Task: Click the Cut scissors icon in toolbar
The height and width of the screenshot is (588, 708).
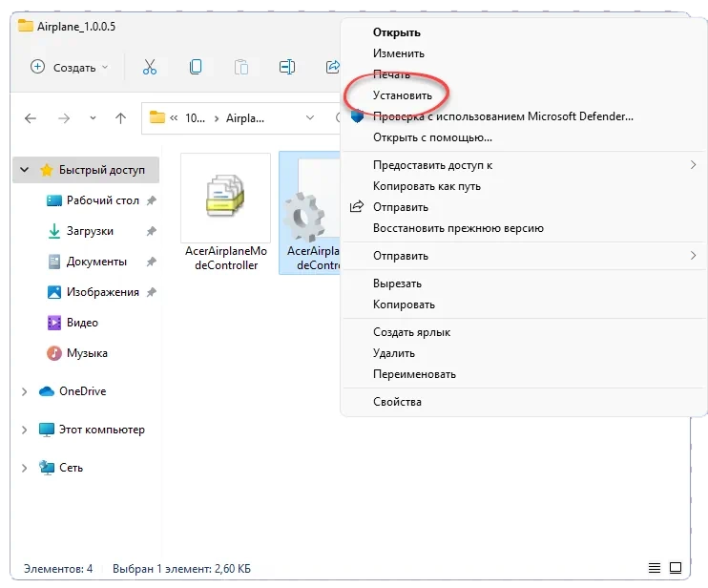Action: 150,67
